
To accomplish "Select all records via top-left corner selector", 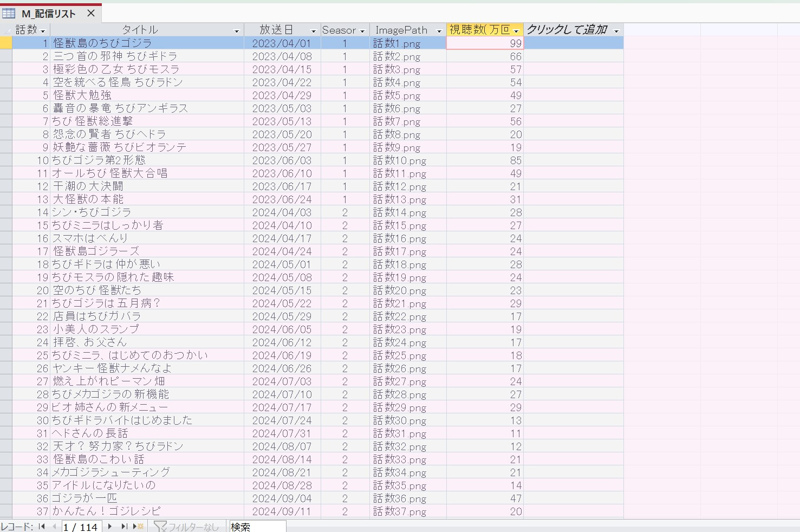I will point(6,30).
